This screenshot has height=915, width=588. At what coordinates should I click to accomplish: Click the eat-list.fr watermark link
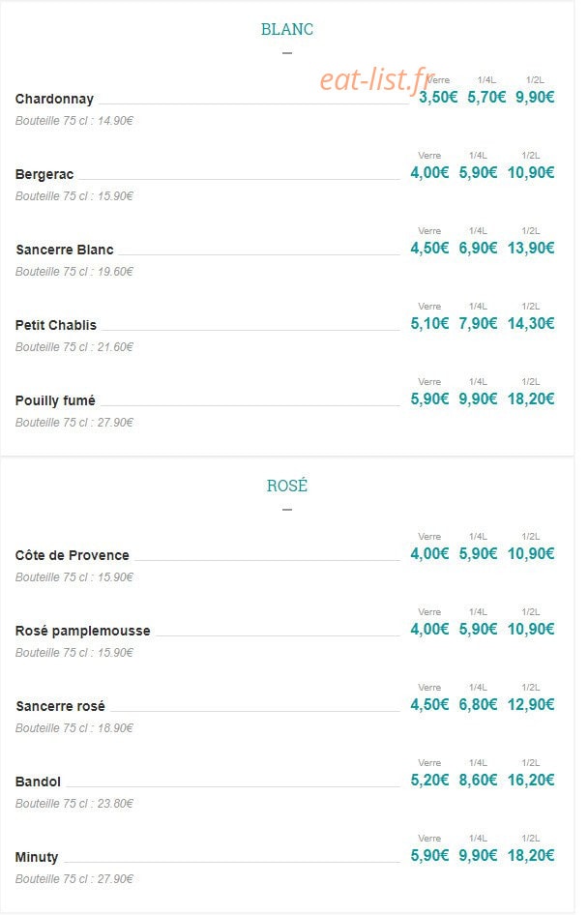pos(377,79)
